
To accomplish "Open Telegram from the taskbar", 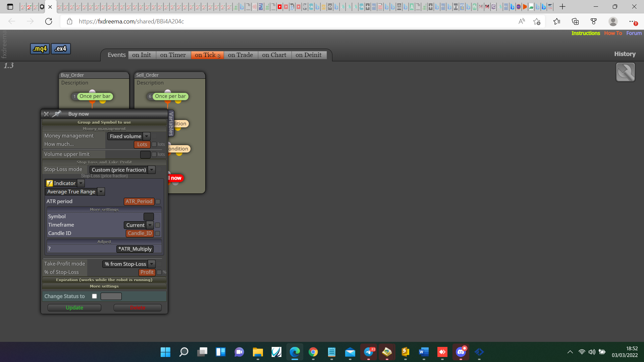I will pyautogui.click(x=369, y=352).
